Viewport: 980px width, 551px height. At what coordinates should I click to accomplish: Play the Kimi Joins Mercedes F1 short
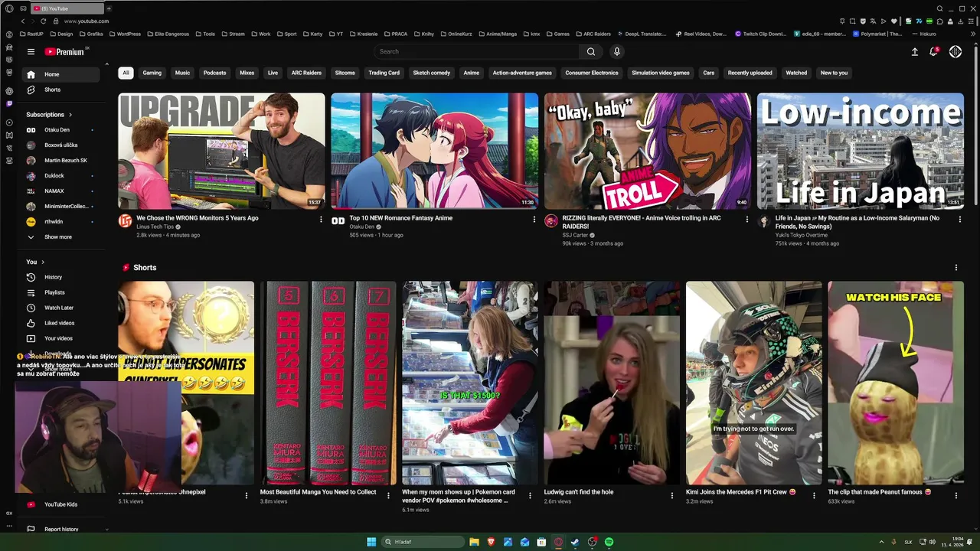click(x=754, y=383)
